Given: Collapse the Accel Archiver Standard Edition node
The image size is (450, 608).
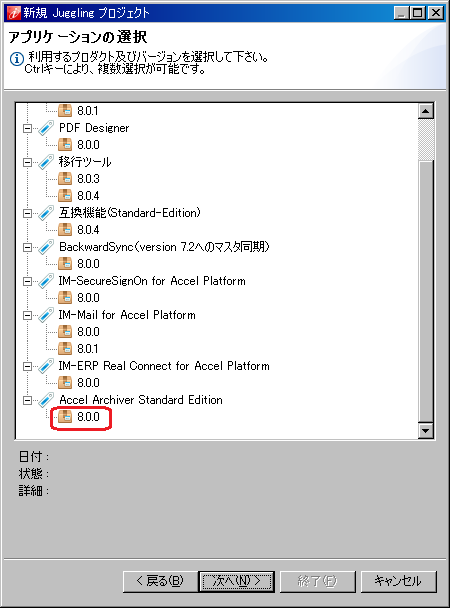Looking at the screenshot, I should [x=28, y=400].
